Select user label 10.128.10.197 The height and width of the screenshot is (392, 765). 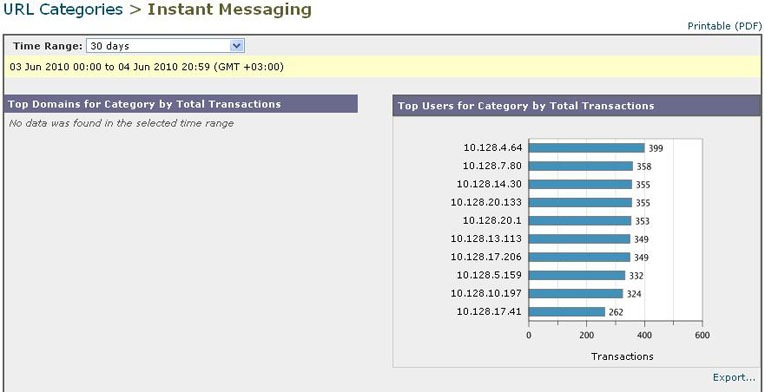[486, 293]
